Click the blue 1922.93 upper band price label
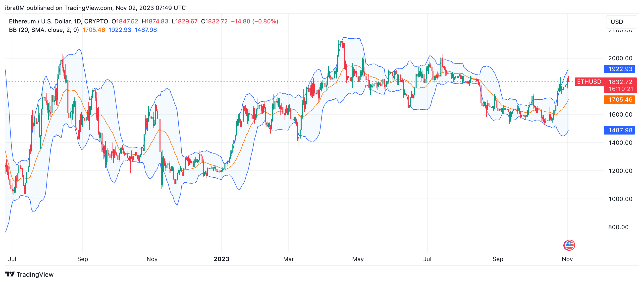 620,69
